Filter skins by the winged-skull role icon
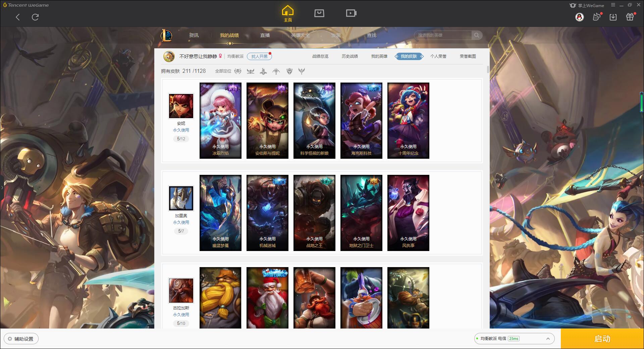This screenshot has width=644, height=349. pos(251,71)
